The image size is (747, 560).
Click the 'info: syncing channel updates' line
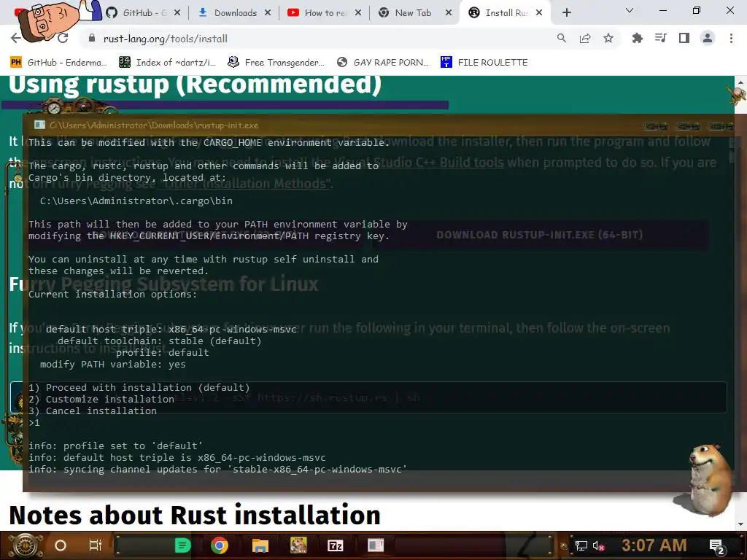click(x=217, y=469)
